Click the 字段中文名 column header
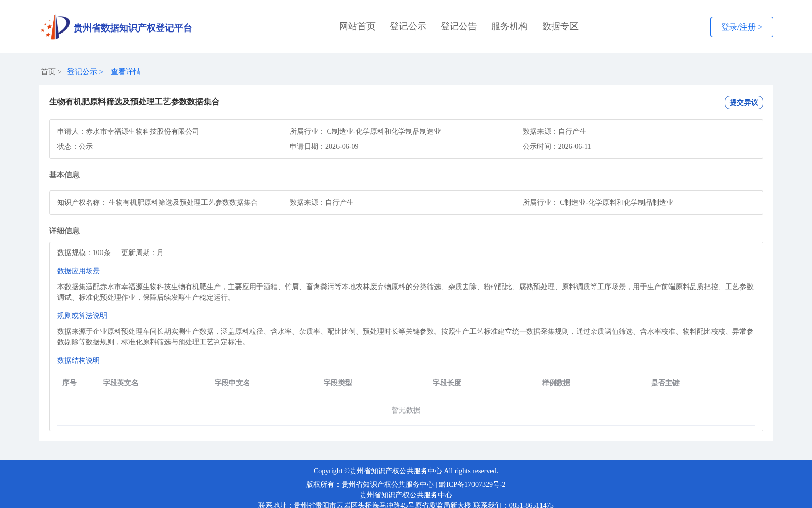This screenshot has height=508, width=812. tap(232, 383)
